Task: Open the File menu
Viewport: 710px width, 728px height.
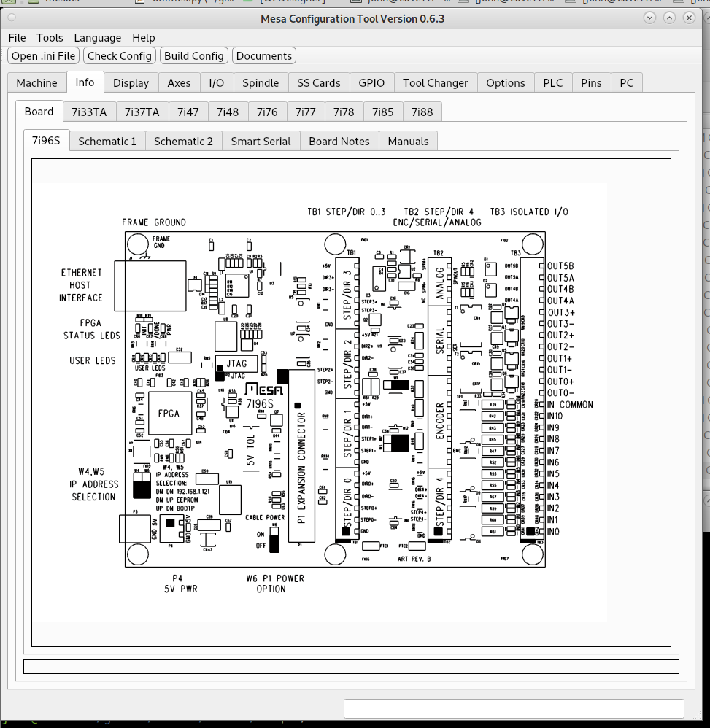Action: 18,38
